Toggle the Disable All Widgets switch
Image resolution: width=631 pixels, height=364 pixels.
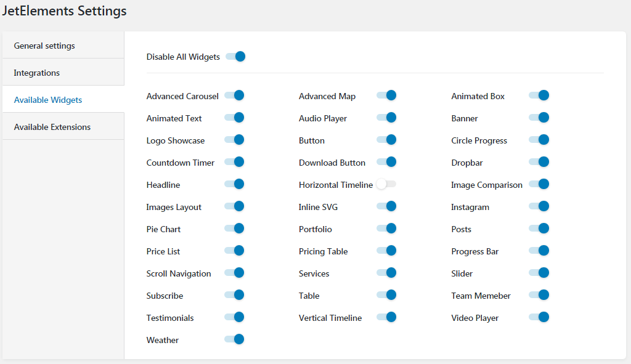coord(235,57)
